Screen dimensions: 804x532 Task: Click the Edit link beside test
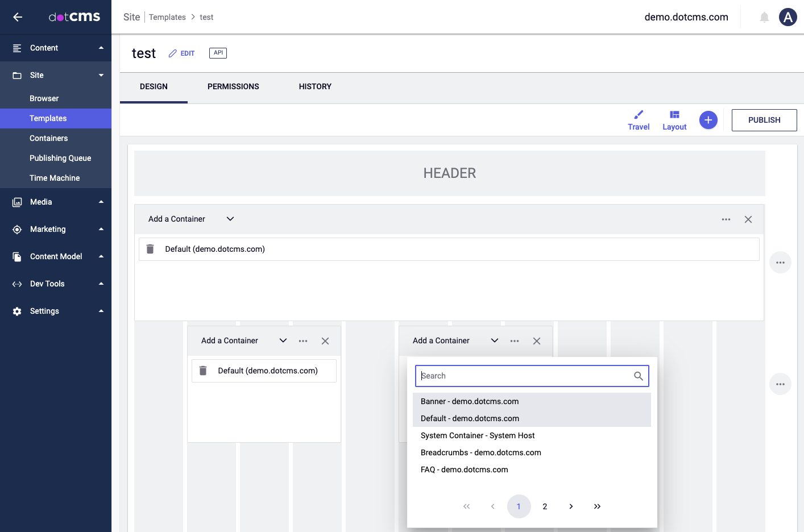click(x=182, y=53)
